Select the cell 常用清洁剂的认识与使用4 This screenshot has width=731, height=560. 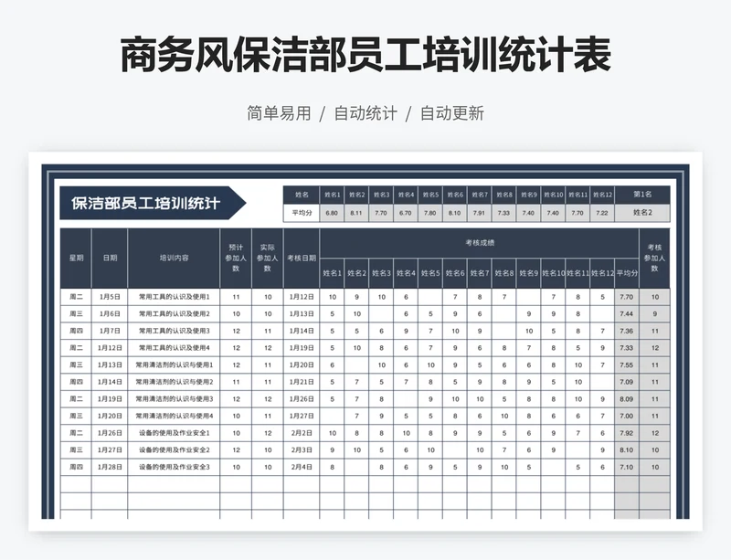pos(174,416)
